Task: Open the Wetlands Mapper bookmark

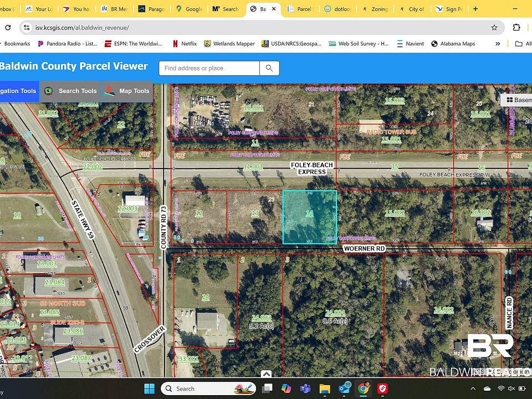Action: (229, 44)
